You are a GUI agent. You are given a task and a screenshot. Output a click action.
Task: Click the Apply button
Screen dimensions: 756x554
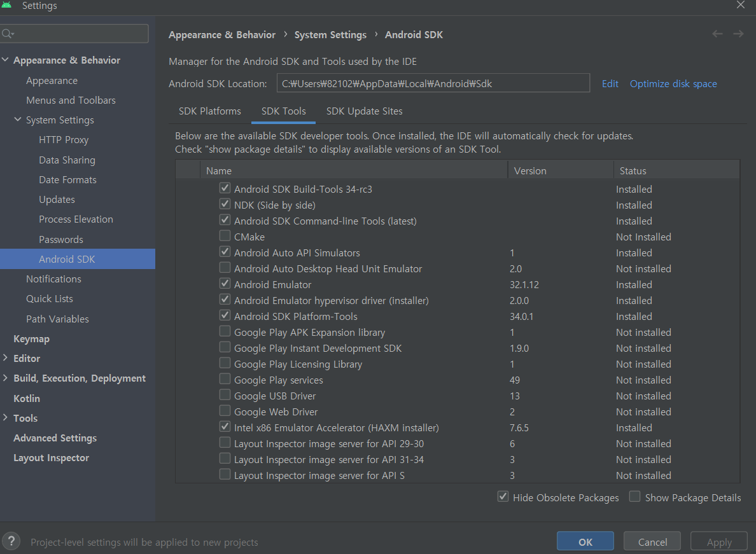(719, 541)
